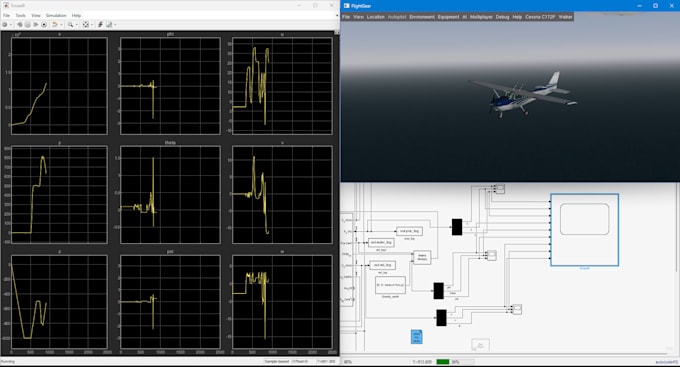Open the Equipment menu in FlightGear
Viewport: 680px width, 367px height.
click(x=448, y=17)
